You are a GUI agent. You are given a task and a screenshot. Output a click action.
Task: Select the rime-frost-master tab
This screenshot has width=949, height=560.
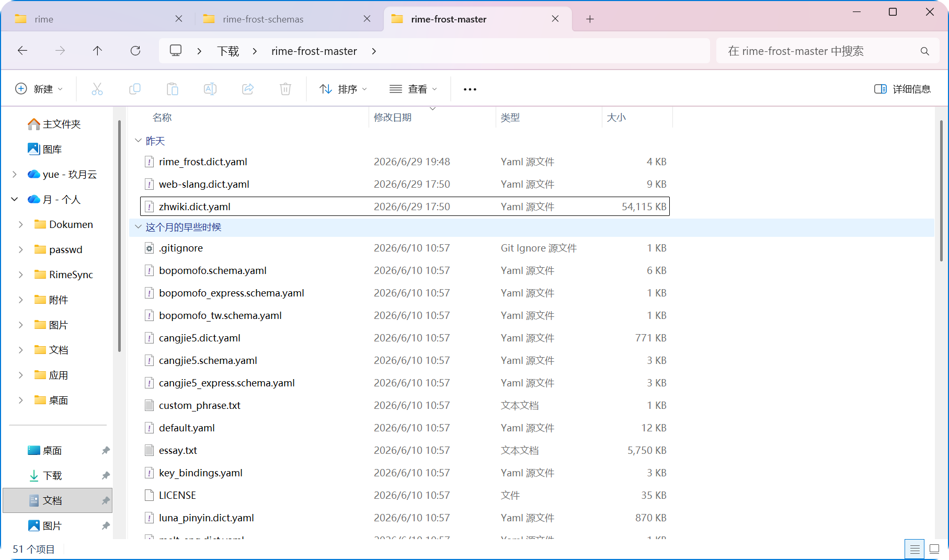pyautogui.click(x=477, y=19)
